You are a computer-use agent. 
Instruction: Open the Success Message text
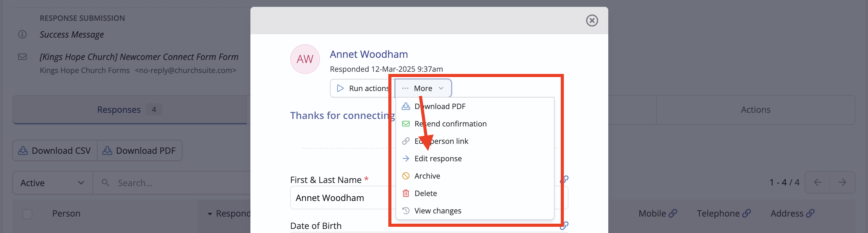(x=72, y=34)
